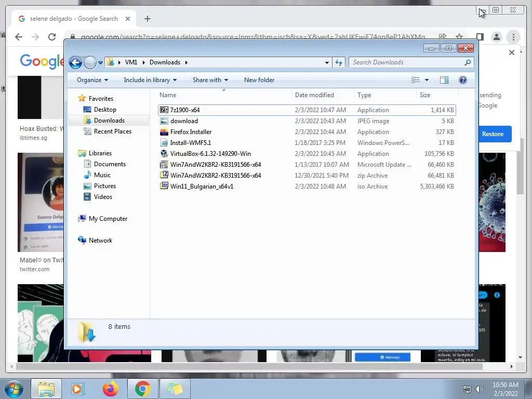The height and width of the screenshot is (399, 532).
Task: Select the Win7AndW2K8R2 zip Archive icon
Action: [164, 176]
